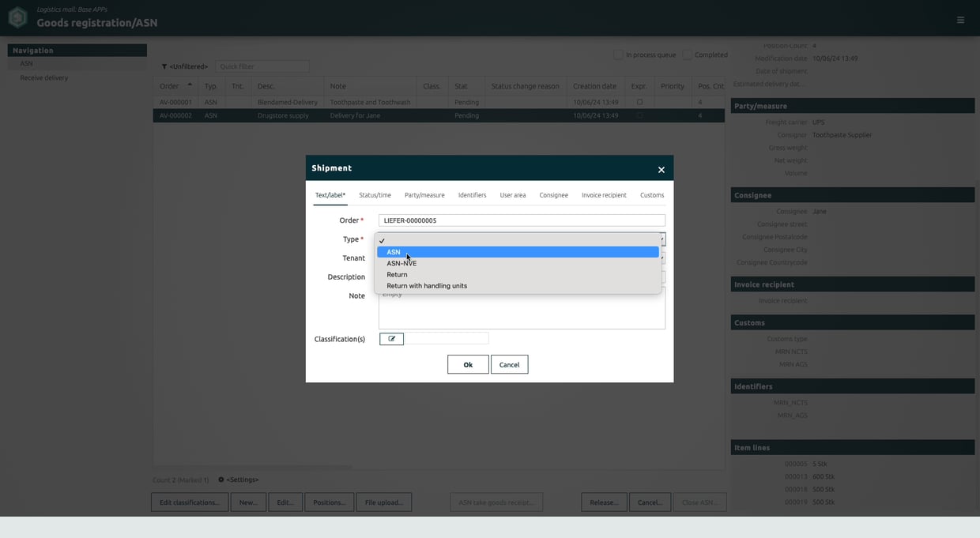Click the Edit classifications... button
Image resolution: width=980 pixels, height=538 pixels.
coord(190,502)
